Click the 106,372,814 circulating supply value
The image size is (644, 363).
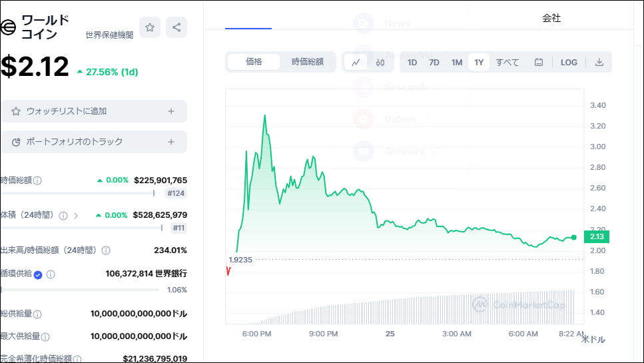(x=147, y=274)
